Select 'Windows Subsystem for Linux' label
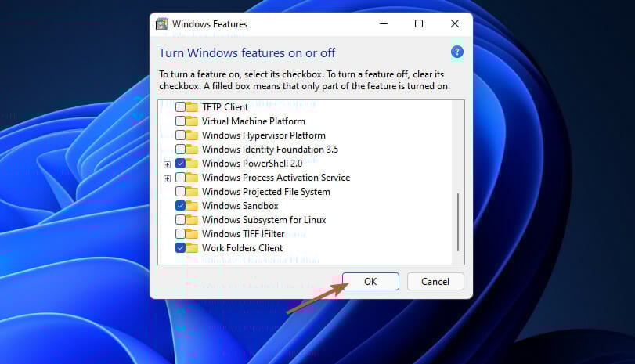This screenshot has width=635, height=364. point(264,219)
